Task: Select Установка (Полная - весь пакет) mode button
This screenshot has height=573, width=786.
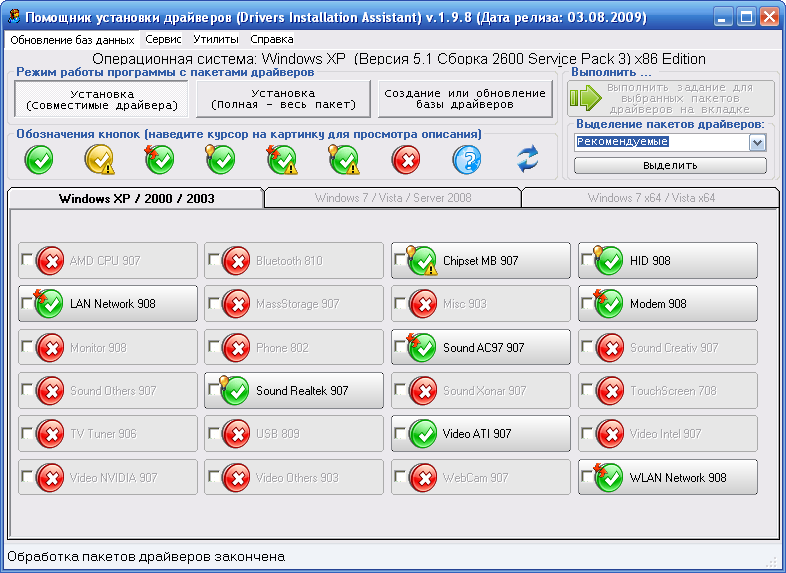Action: [283, 99]
